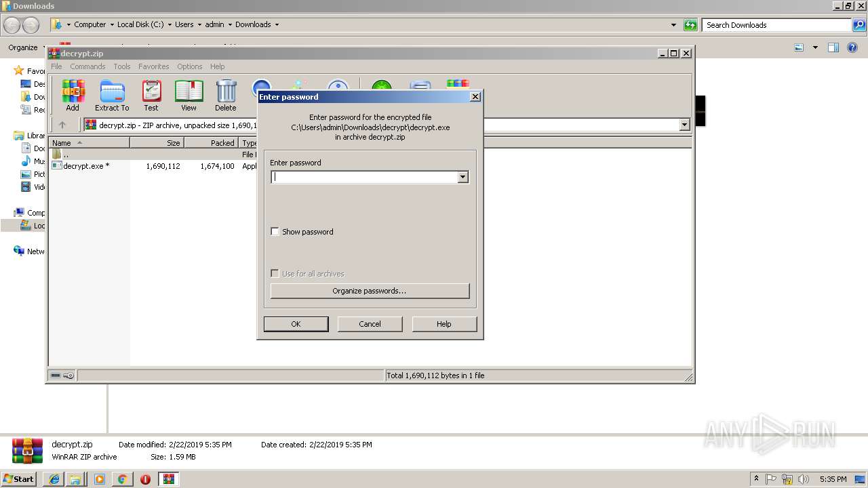Click Cancel in the password dialog
The image size is (868, 488).
[x=370, y=324]
